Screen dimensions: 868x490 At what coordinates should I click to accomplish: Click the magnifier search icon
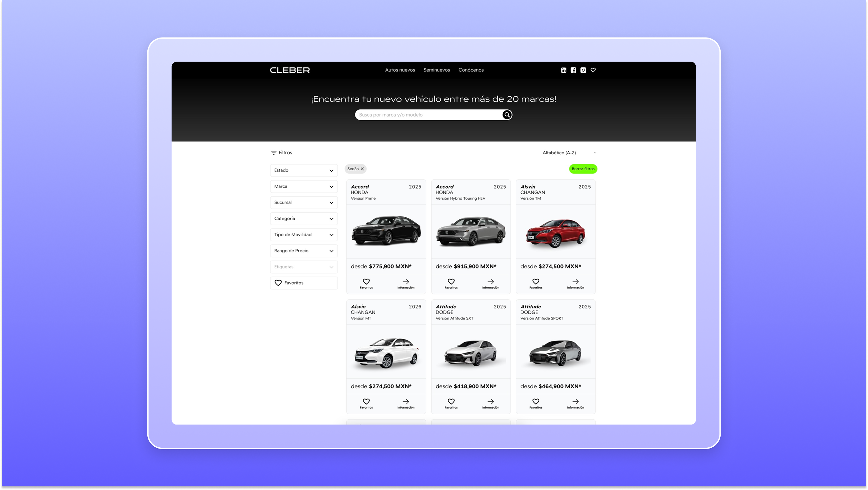tap(507, 115)
